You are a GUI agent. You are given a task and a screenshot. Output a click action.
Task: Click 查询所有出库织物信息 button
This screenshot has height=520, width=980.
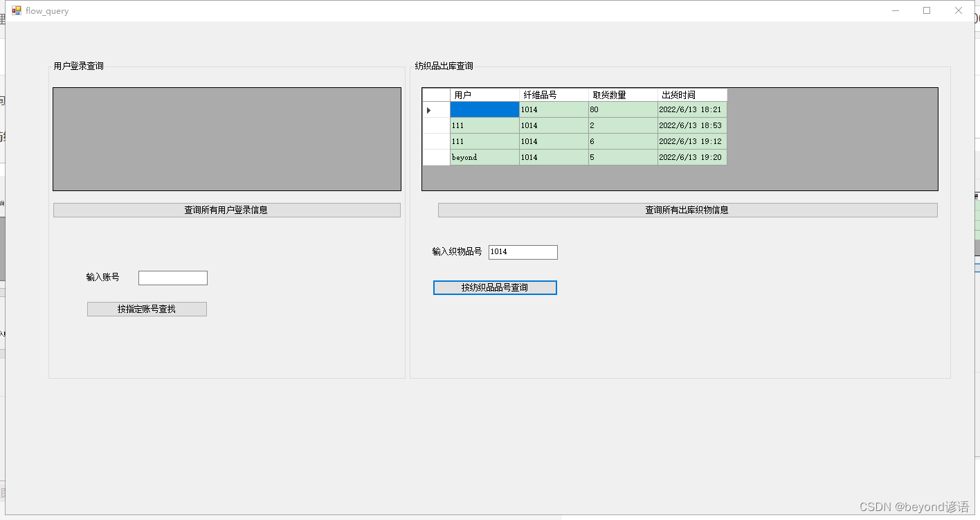tap(687, 210)
